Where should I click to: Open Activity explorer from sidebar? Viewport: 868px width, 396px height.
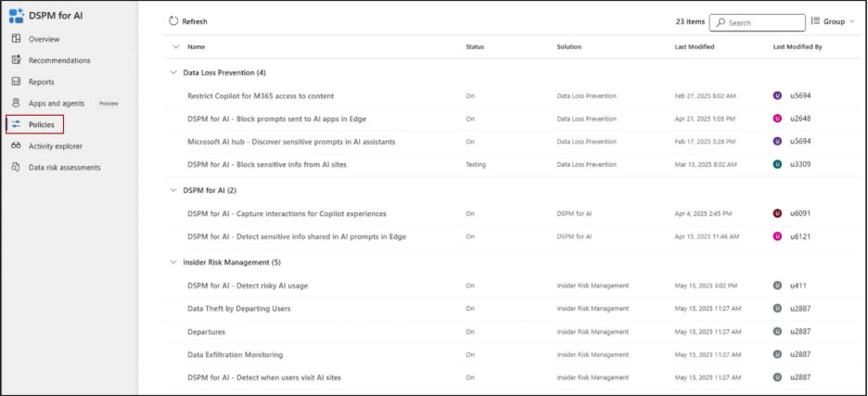pos(55,146)
